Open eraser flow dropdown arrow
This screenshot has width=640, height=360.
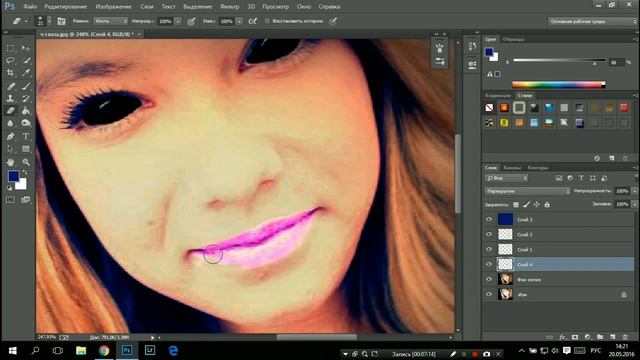(239, 21)
